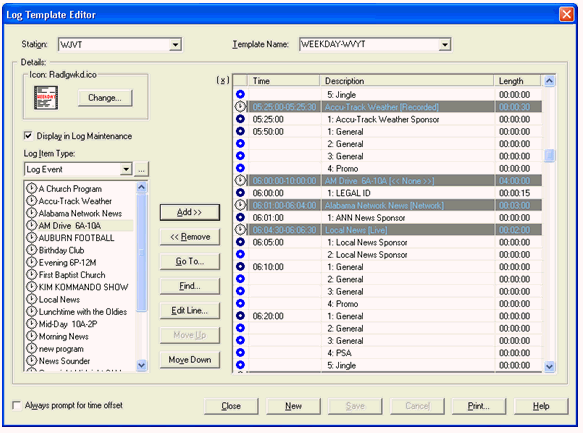This screenshot has width=583, height=433.
Task: Click circle icon of 05:50:00 General row
Action: click(240, 131)
